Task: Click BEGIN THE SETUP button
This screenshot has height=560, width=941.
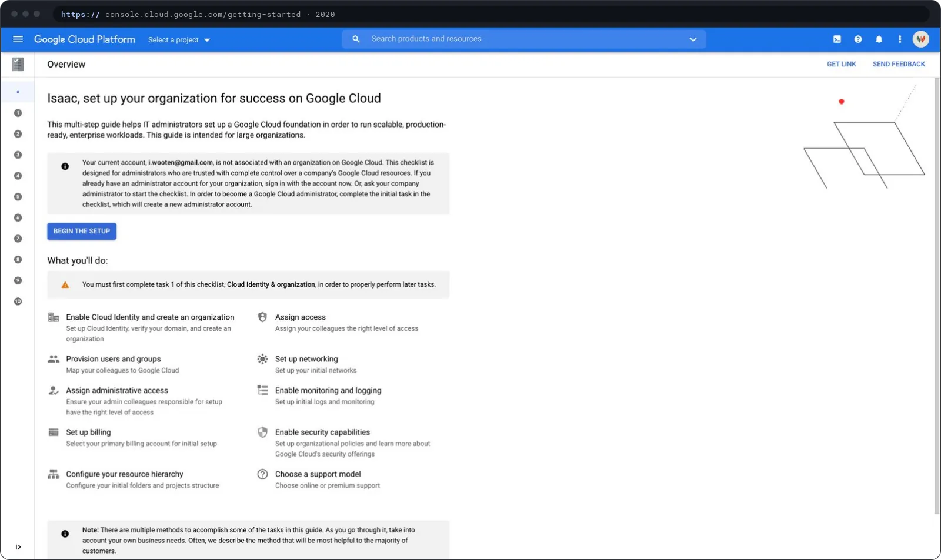Action: coord(82,231)
